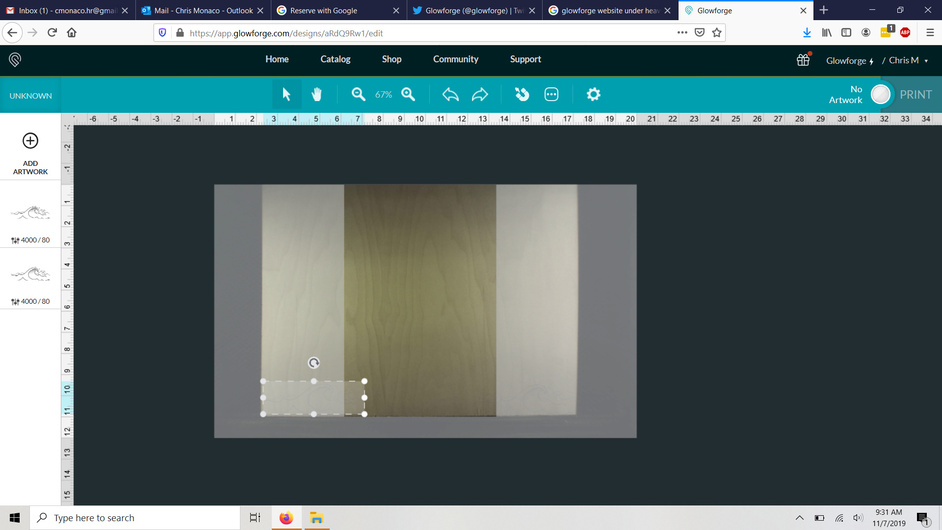This screenshot has width=942, height=530.
Task: Undo the last action
Action: click(450, 94)
